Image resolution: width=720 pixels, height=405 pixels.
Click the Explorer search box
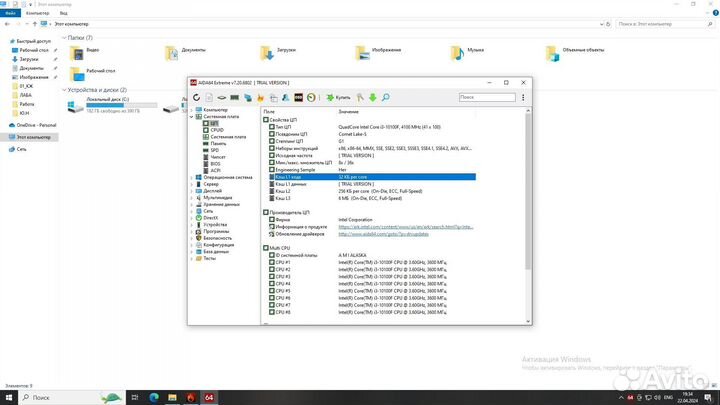(x=664, y=24)
